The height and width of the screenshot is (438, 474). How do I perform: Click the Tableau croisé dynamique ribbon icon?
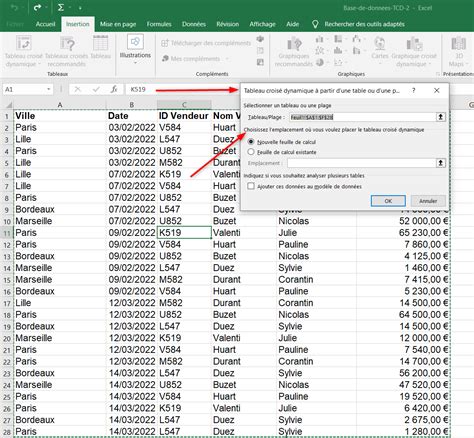click(x=24, y=44)
